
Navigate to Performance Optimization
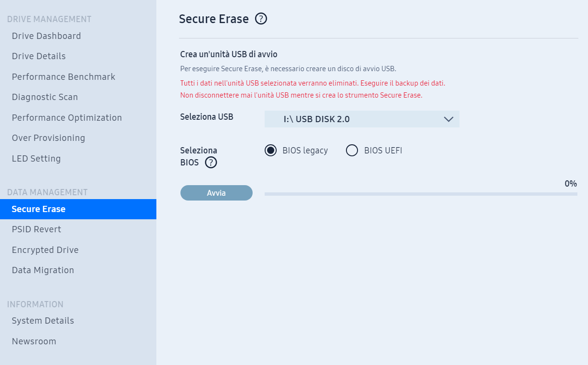[x=67, y=118]
